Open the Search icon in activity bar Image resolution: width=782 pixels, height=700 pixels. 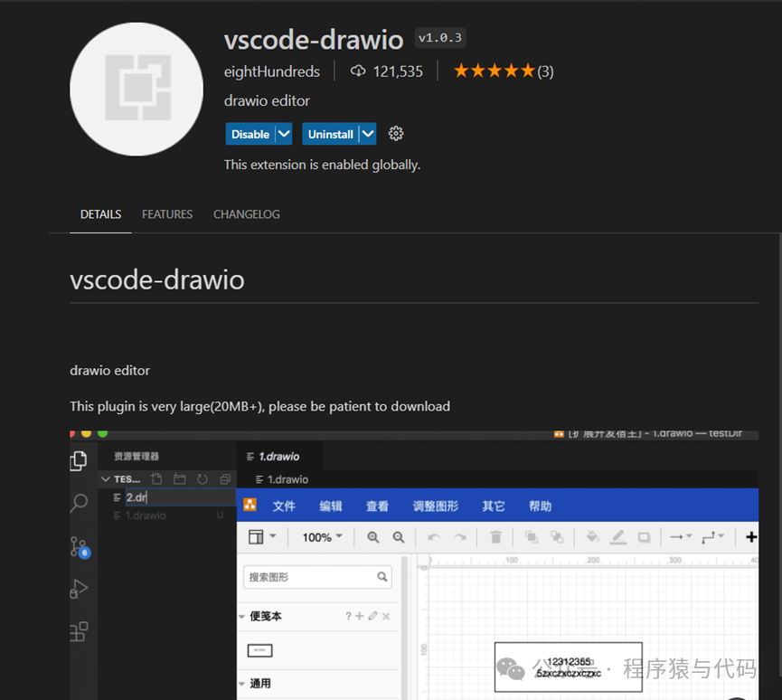pos(79,503)
